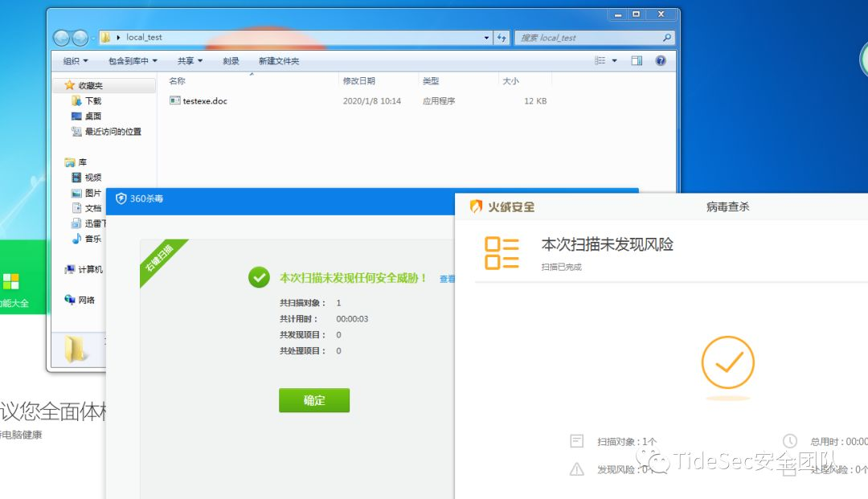Open the 共享 menu
The image size is (868, 499).
(190, 61)
